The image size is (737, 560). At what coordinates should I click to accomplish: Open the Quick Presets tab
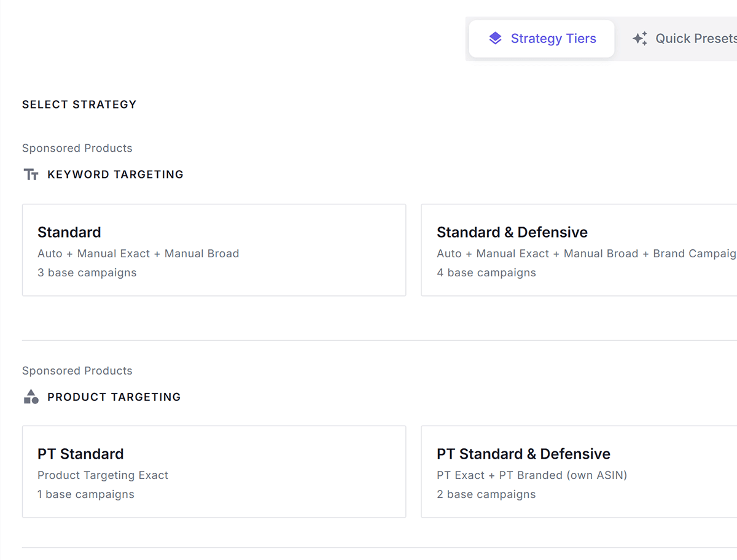pyautogui.click(x=694, y=39)
